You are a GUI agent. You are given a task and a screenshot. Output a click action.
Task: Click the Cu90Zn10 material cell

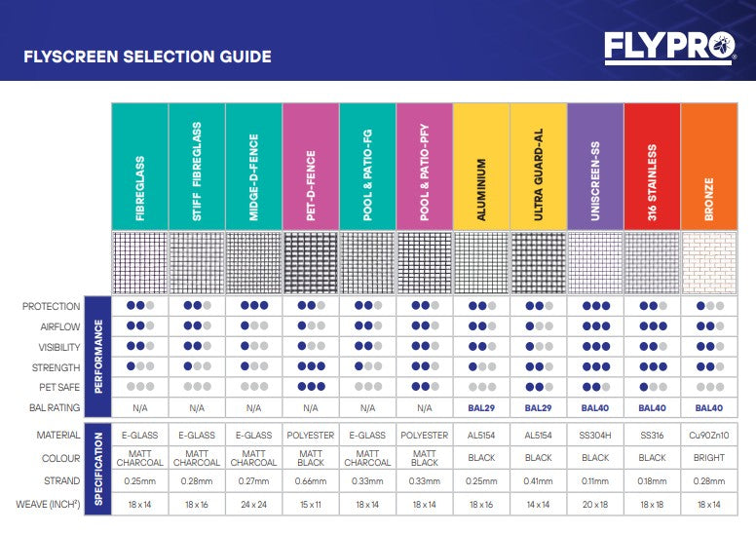708,436
